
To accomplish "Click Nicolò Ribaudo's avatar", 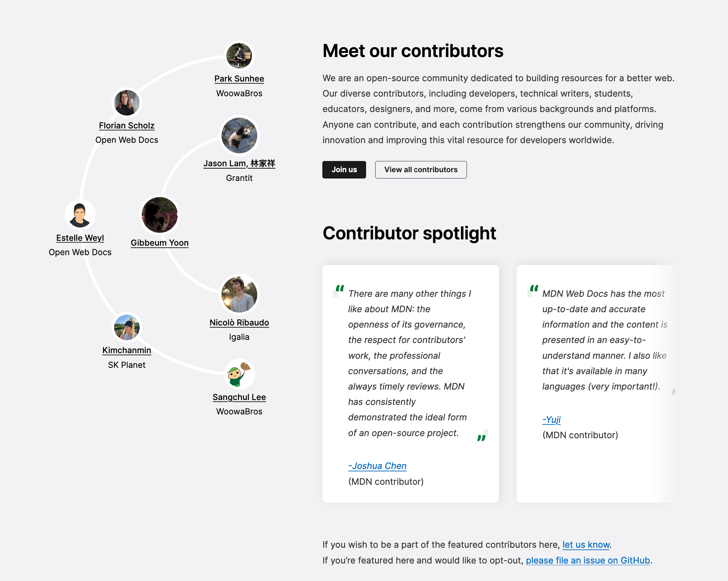I will pyautogui.click(x=239, y=294).
